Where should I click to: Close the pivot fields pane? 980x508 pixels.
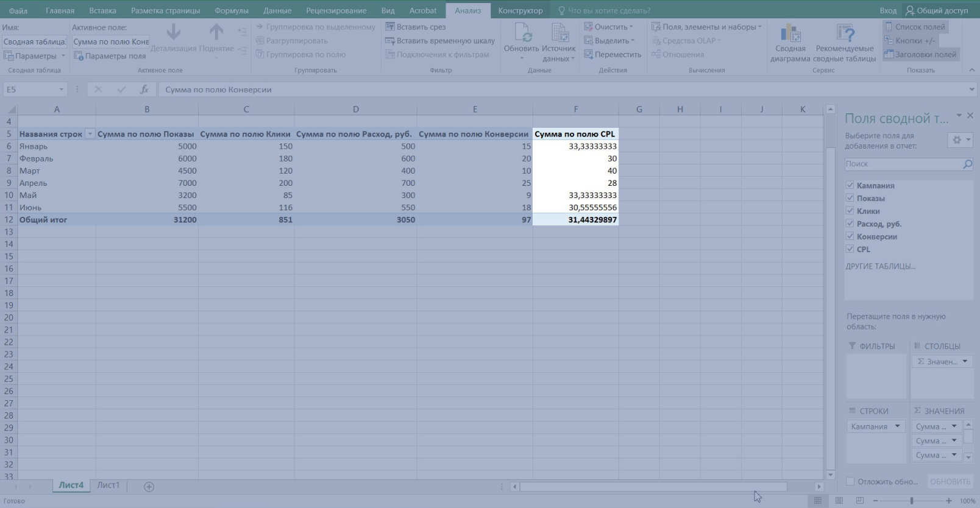click(x=970, y=115)
